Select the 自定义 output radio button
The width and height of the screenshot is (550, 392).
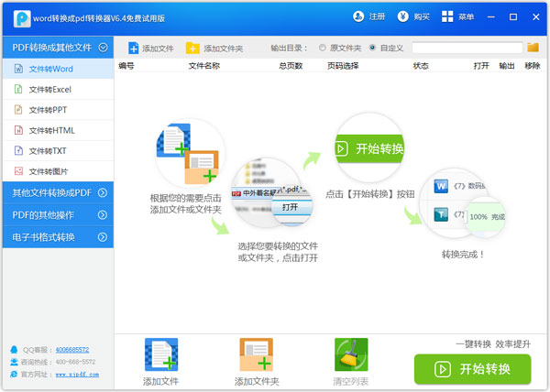(x=372, y=48)
